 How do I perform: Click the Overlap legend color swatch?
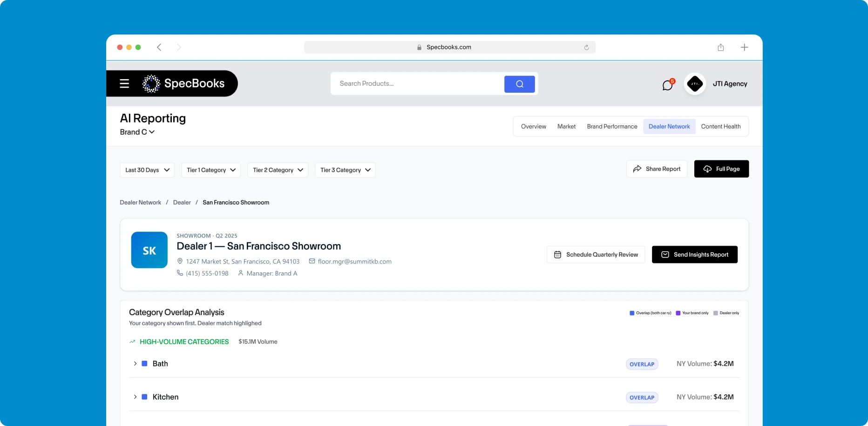coord(632,313)
